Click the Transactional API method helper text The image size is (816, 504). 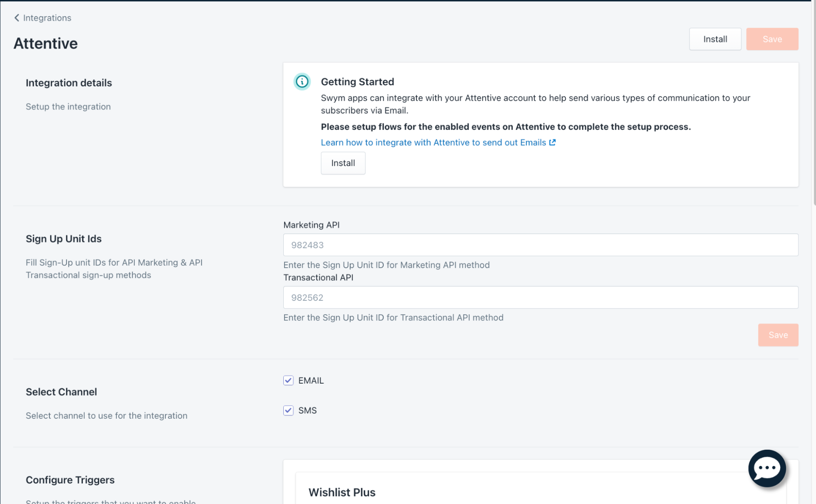tap(394, 317)
